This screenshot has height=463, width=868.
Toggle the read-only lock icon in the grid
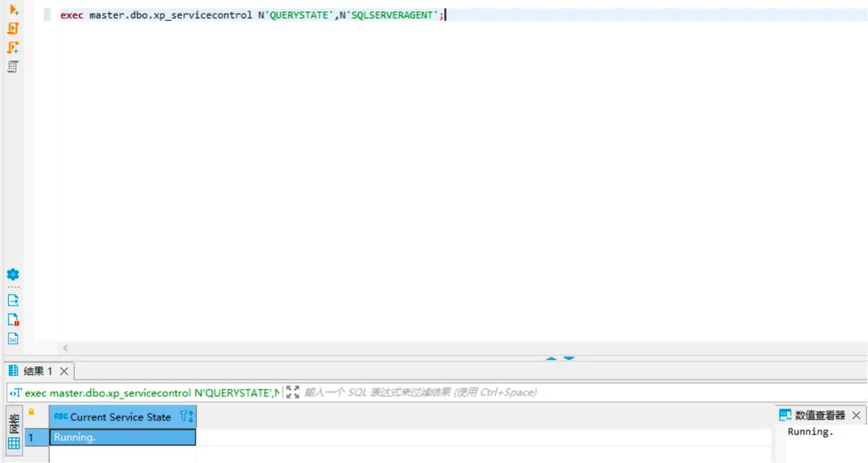click(x=31, y=412)
